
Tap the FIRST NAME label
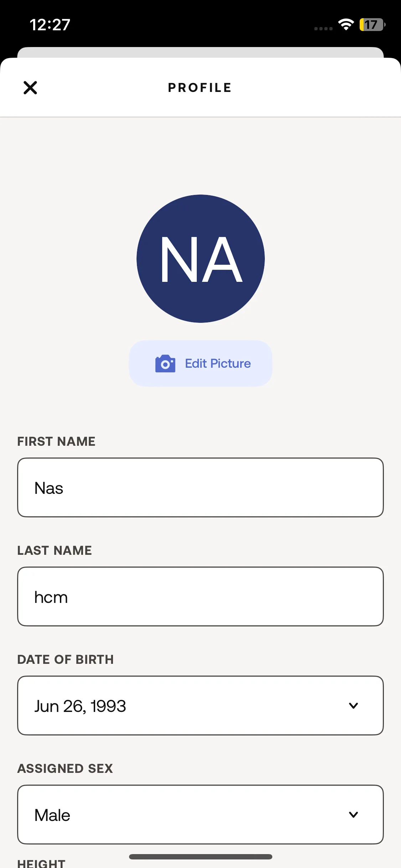point(56,441)
